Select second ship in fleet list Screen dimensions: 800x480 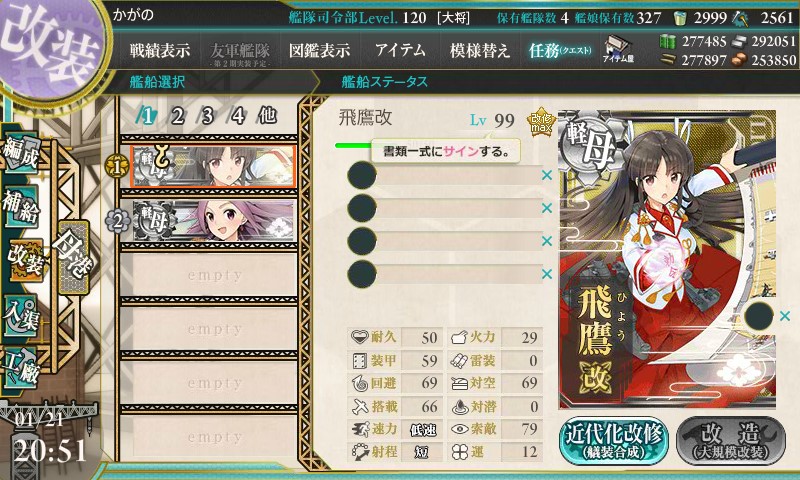click(x=213, y=220)
